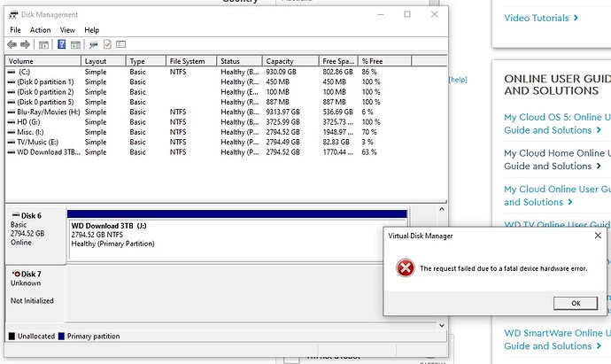Click the Disk 7 Not Initialized label

click(32, 301)
